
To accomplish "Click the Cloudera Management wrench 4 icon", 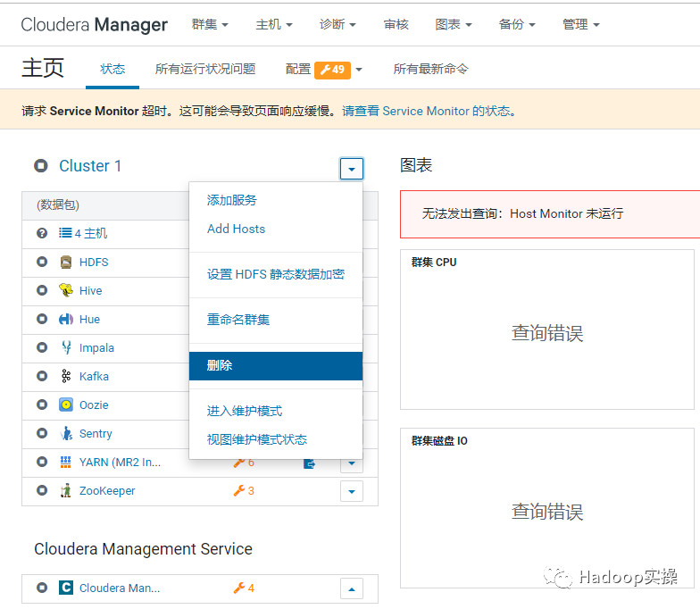I will pos(239,588).
